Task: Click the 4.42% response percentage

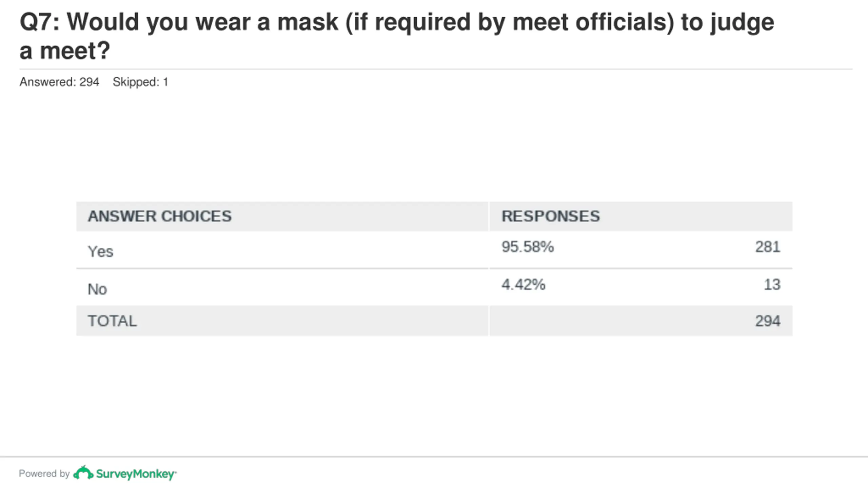Action: (524, 284)
